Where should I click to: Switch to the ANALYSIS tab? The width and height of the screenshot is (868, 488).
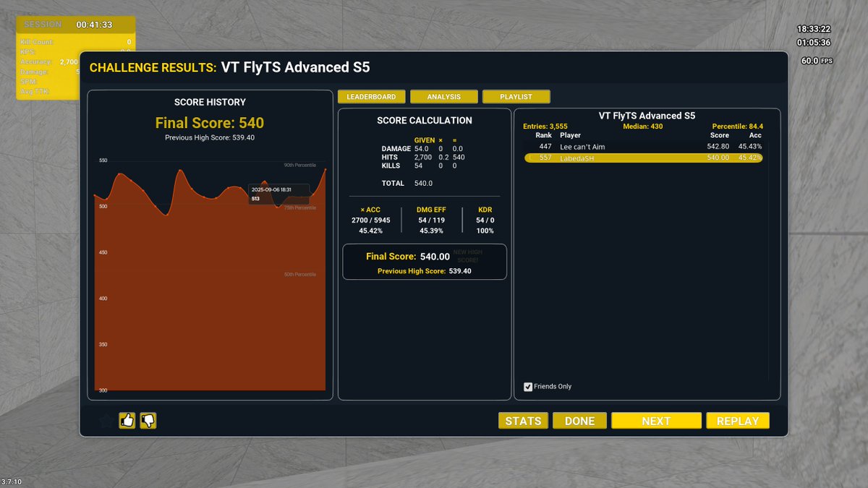coord(444,96)
